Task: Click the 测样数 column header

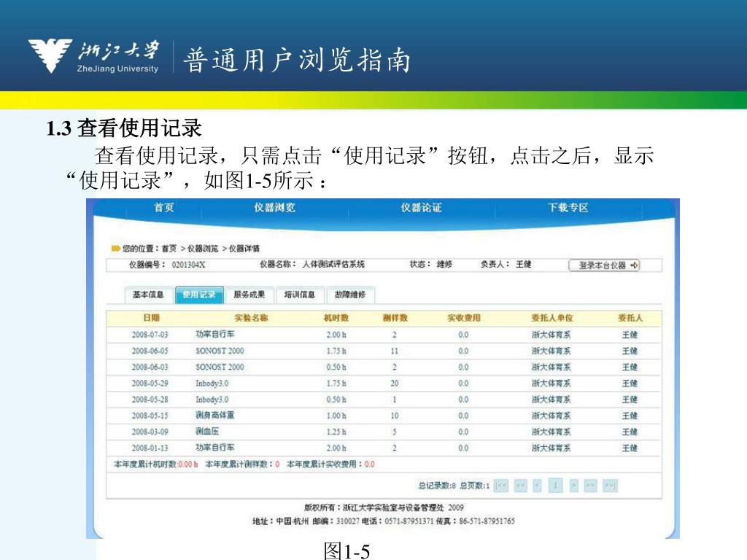Action: 395,318
